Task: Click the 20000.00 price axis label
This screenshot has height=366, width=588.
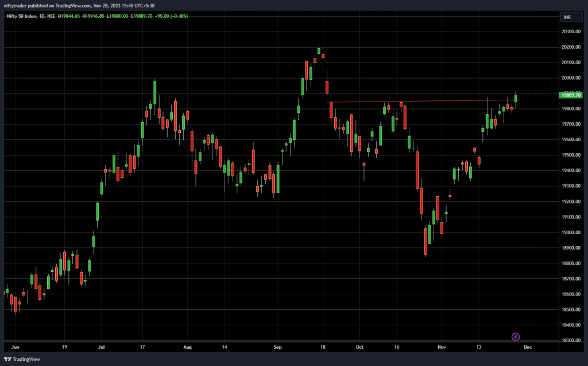Action: (x=571, y=78)
